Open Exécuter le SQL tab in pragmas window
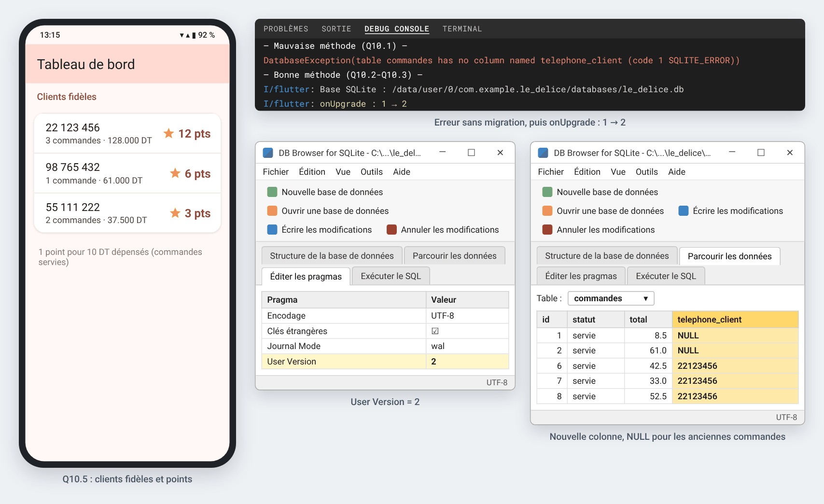Image resolution: width=824 pixels, height=504 pixels. click(391, 276)
